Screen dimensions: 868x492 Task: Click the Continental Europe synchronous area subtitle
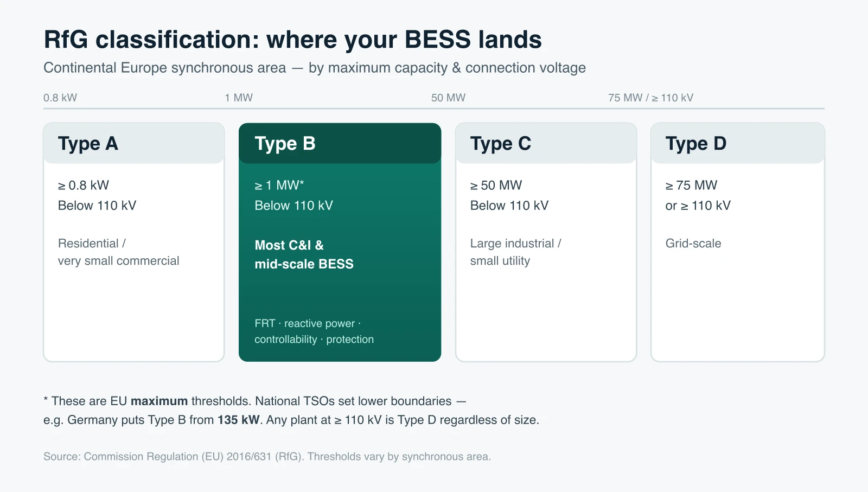pyautogui.click(x=315, y=68)
